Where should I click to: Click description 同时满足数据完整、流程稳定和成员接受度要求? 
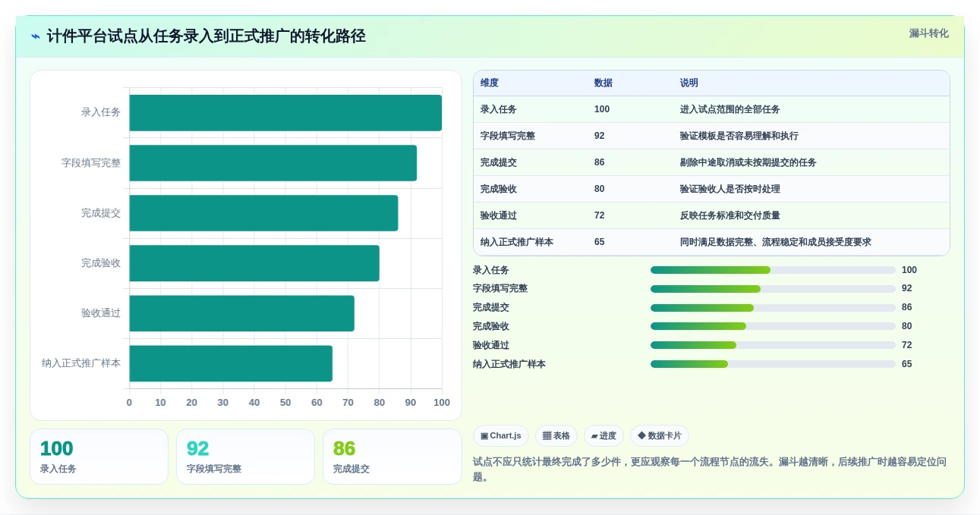click(776, 242)
